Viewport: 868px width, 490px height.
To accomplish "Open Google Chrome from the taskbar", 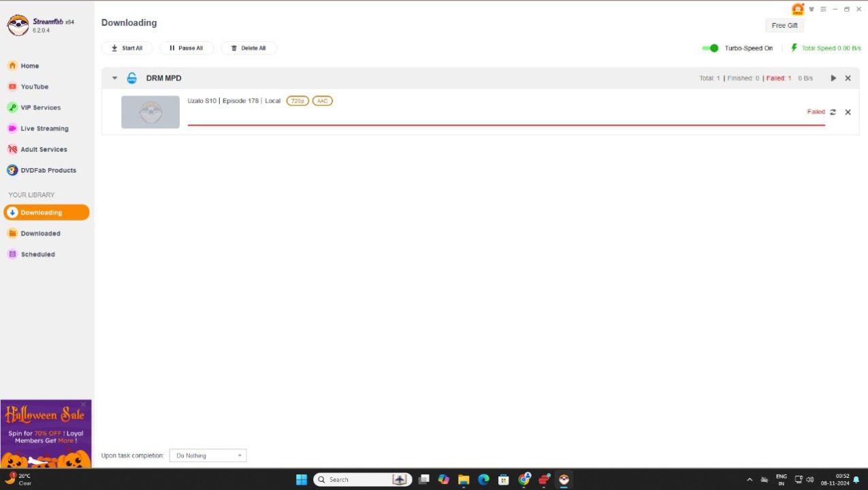I will click(x=524, y=480).
